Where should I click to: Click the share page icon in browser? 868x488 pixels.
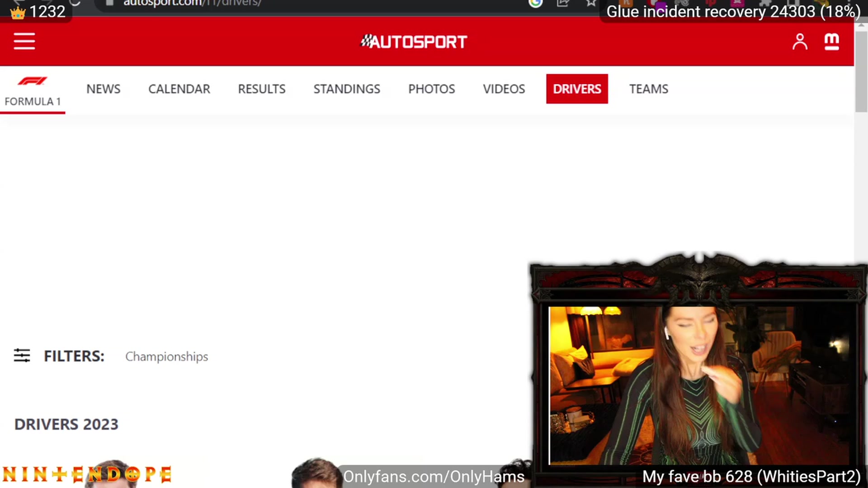tap(563, 4)
